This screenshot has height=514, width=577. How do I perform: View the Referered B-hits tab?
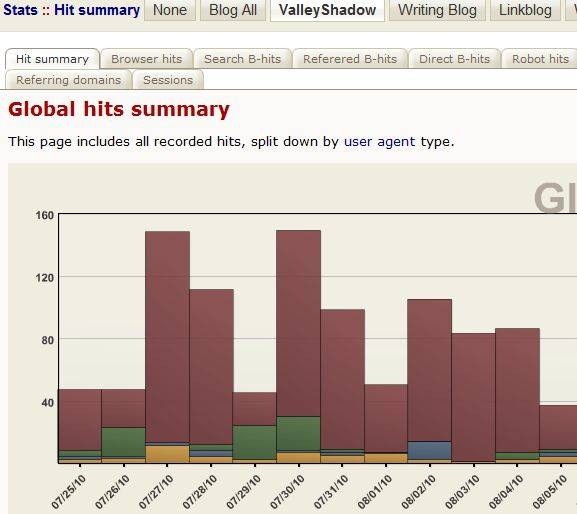pyautogui.click(x=350, y=59)
